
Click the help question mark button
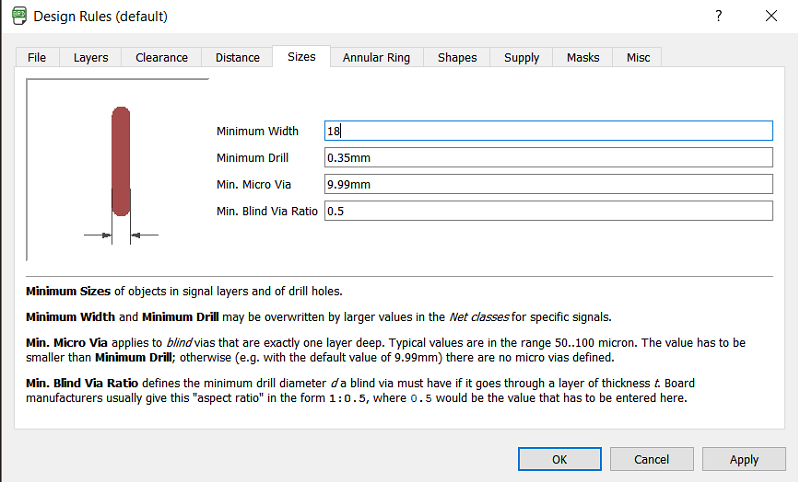718,16
